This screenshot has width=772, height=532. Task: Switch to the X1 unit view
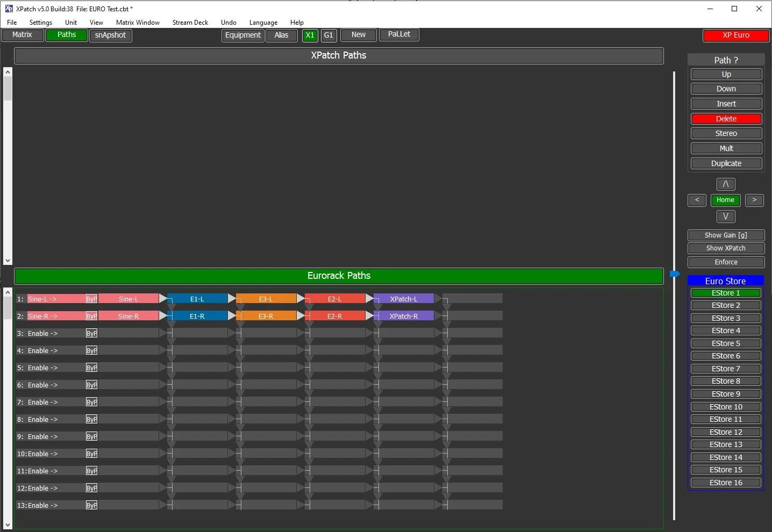(310, 35)
